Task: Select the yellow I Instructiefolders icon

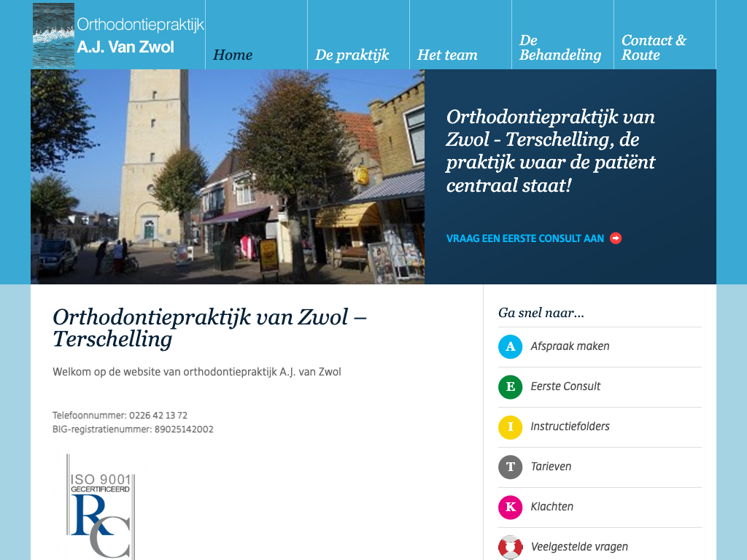Action: point(510,427)
